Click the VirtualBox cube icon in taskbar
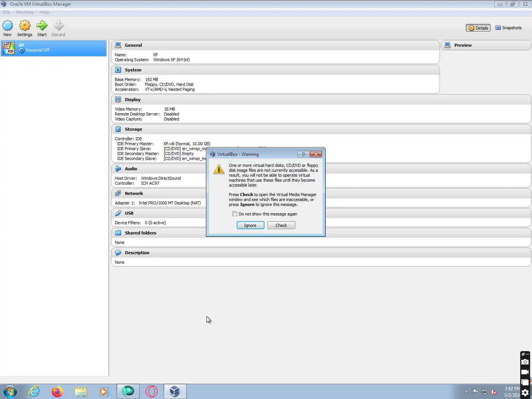Screen dimensions: 532x399 coord(175,391)
